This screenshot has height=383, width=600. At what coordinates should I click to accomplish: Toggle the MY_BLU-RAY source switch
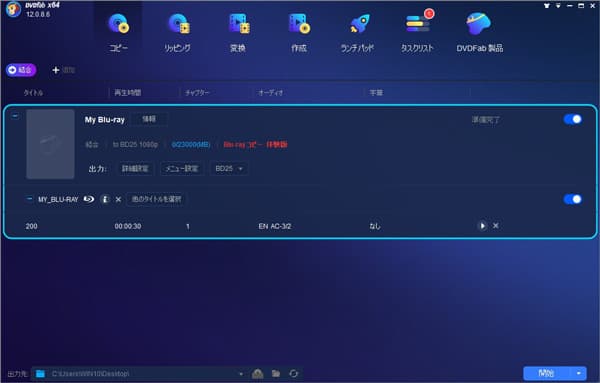[x=573, y=199]
